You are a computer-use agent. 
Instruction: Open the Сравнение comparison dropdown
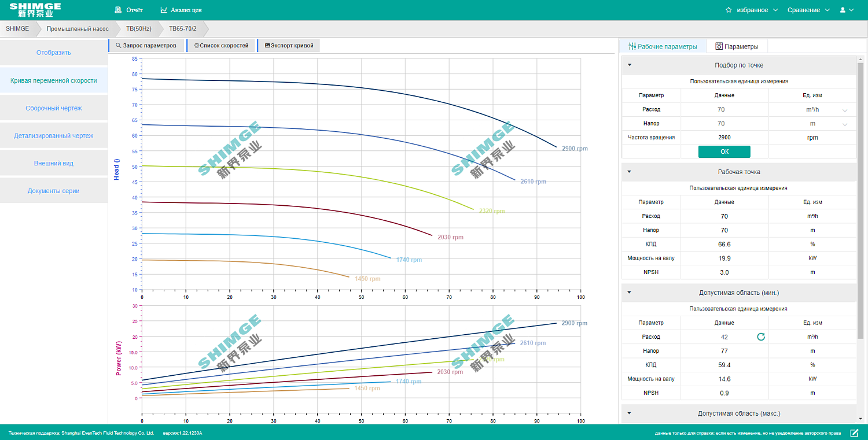pos(808,10)
